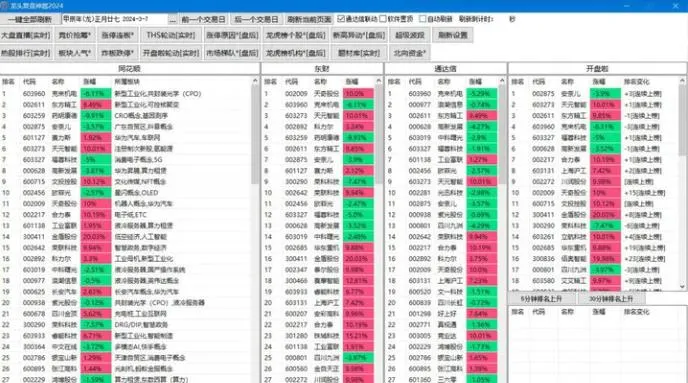The height and width of the screenshot is (383, 688).
Task: Select row 002875 ranked 1 in 开盘啦 list
Action: pyautogui.click(x=594, y=94)
